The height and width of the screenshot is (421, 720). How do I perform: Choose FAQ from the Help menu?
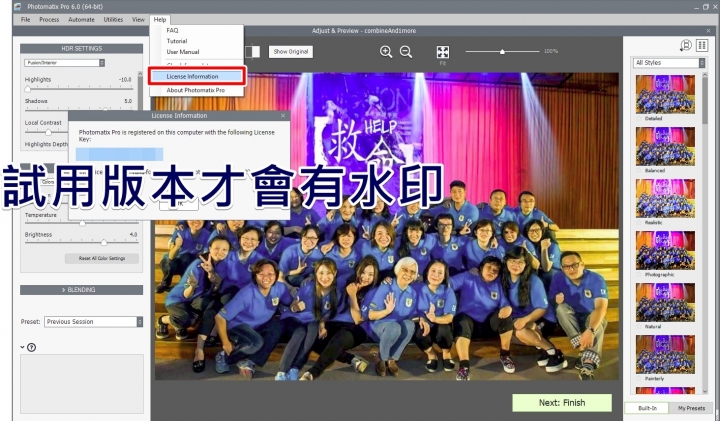[172, 30]
